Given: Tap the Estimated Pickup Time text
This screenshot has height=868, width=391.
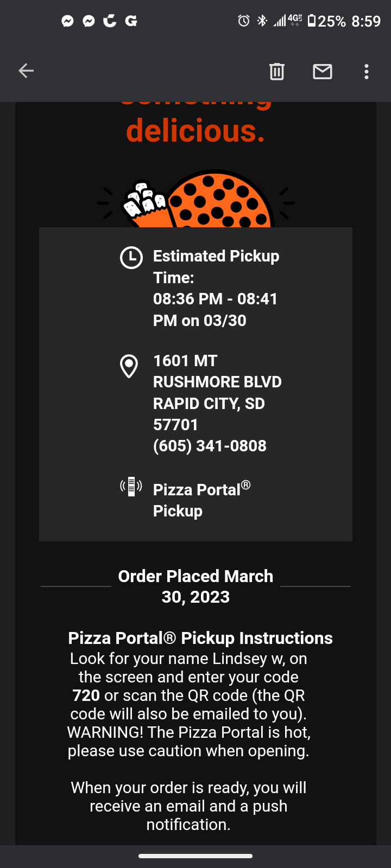Looking at the screenshot, I should [x=216, y=266].
